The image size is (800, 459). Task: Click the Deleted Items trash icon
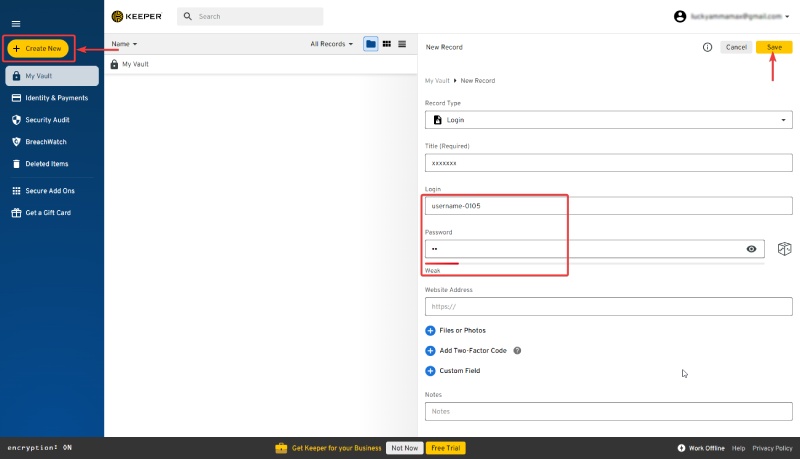(16, 164)
